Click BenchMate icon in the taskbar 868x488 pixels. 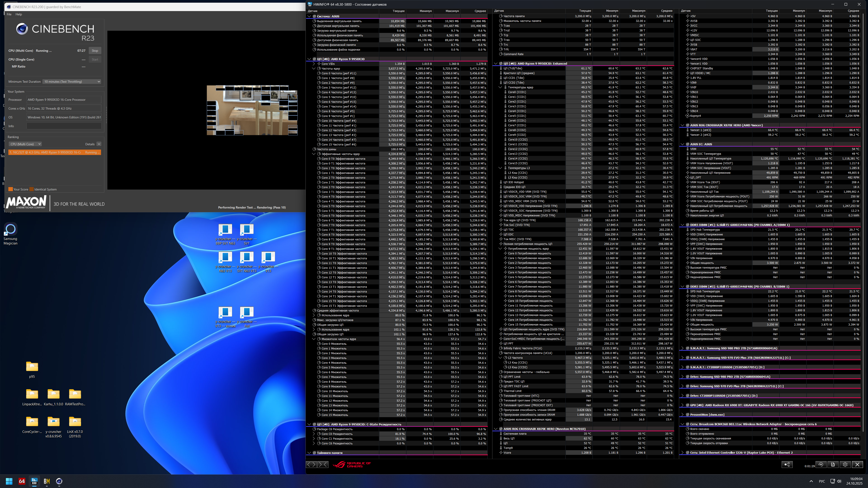pyautogui.click(x=47, y=481)
